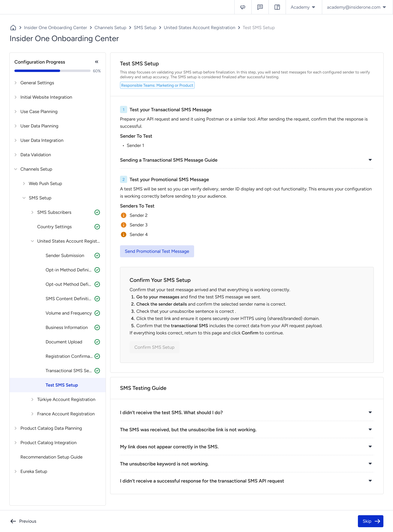Click the checkmark status for Document Upload
393x532 pixels.
97,342
